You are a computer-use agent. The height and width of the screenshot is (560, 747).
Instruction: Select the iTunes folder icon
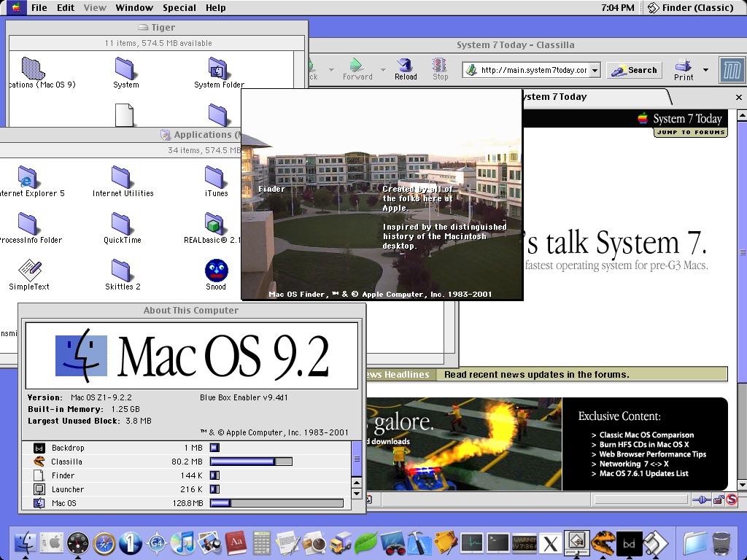click(x=216, y=177)
